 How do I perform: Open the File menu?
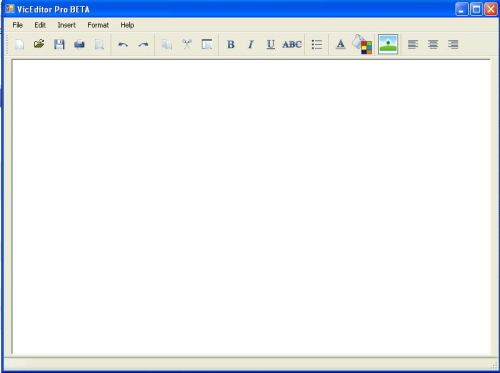click(x=18, y=25)
